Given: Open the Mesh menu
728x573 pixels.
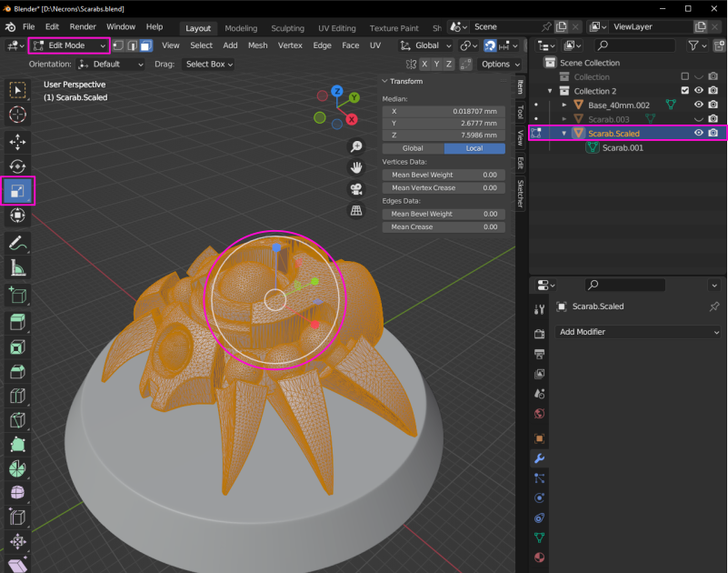Looking at the screenshot, I should tap(258, 45).
